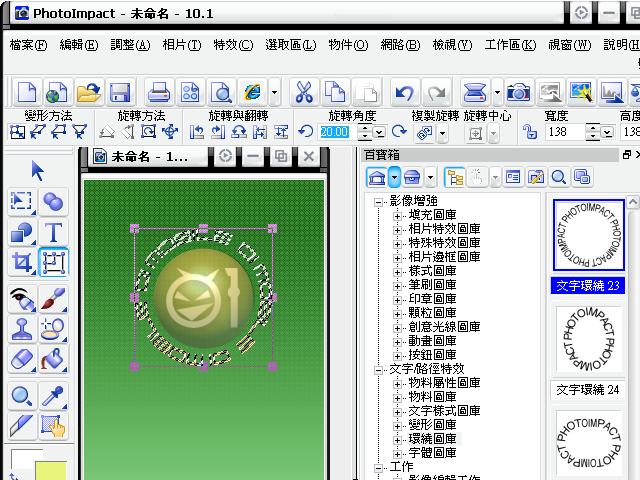
Task: Select the Zoom tool in the toolbox
Action: coord(22,396)
